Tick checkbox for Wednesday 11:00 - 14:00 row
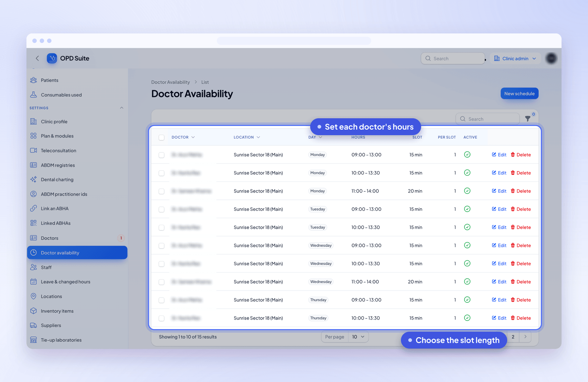Screen dimensions: 588x382 pos(161,282)
